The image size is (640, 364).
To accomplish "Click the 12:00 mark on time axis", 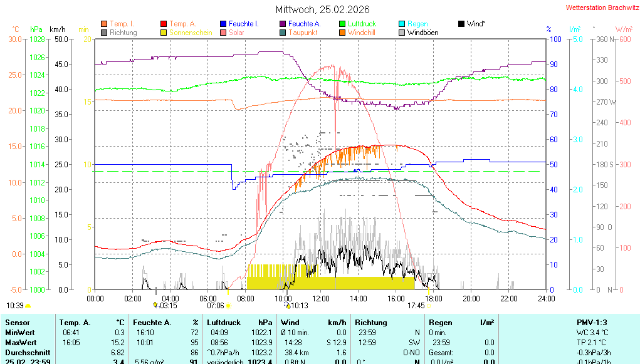I will coord(321,299).
